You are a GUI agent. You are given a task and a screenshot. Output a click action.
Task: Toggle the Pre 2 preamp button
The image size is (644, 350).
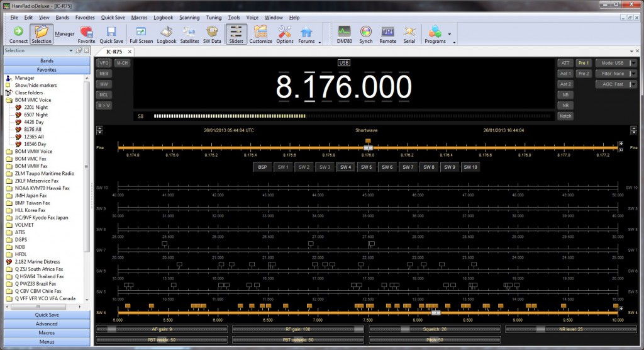pyautogui.click(x=583, y=74)
